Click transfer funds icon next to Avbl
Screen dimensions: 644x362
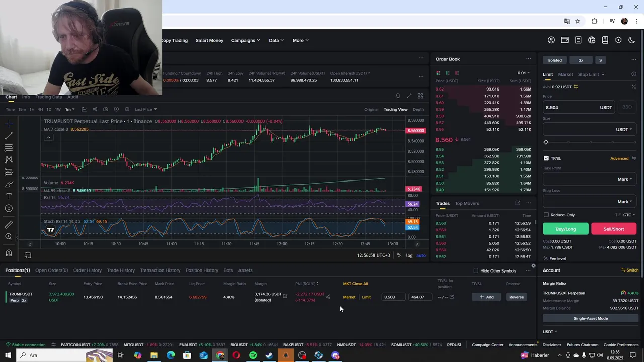click(576, 87)
